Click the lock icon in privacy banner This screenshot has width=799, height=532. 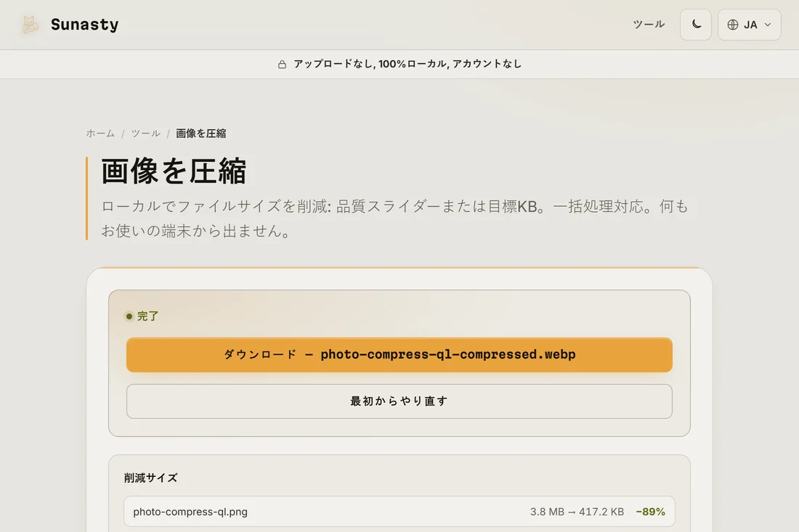[282, 64]
